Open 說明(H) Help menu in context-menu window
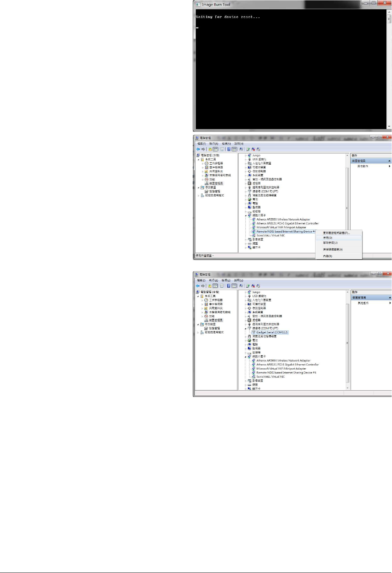Image resolution: width=392 pixels, height=573 pixels. pyautogui.click(x=239, y=144)
